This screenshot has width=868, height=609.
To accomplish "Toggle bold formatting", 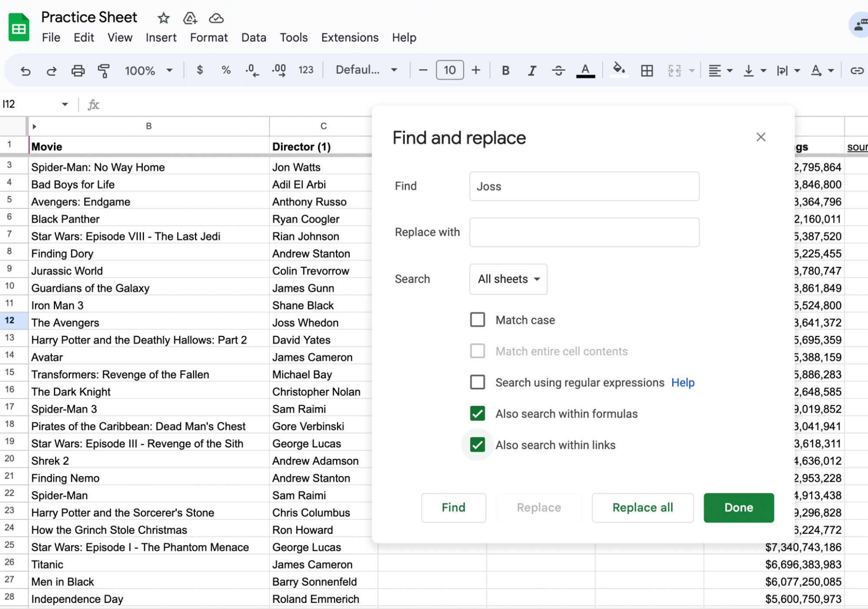I will coord(505,70).
